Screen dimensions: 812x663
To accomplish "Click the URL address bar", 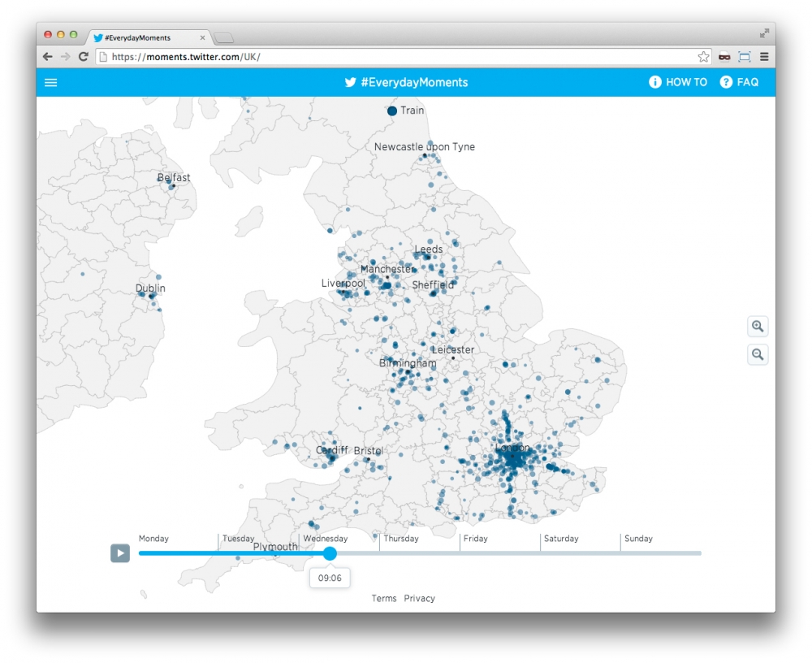I will pos(404,57).
